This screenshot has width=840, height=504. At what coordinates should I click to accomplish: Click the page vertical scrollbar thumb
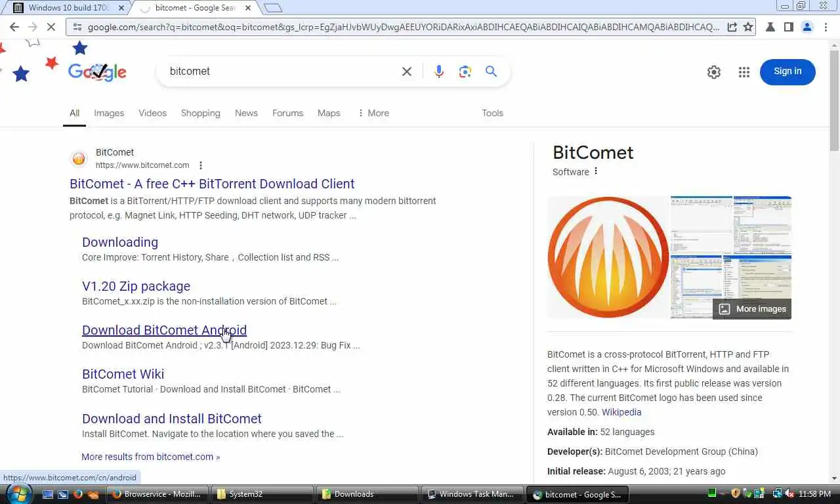(x=834, y=101)
